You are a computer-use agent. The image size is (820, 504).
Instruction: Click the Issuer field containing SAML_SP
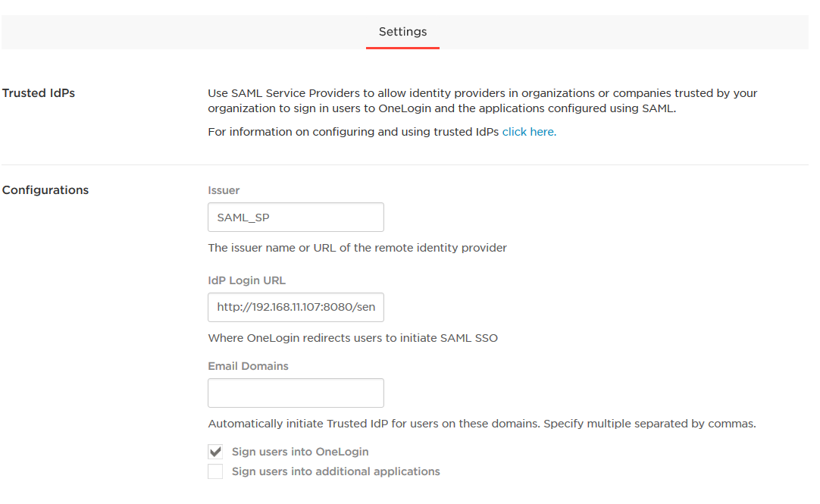tap(296, 218)
